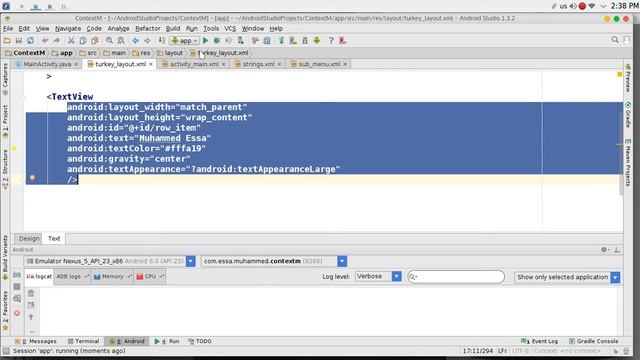Image resolution: width=640 pixels, height=360 pixels.
Task: Click the Search Everywhere magnifier icon
Action: [615, 40]
